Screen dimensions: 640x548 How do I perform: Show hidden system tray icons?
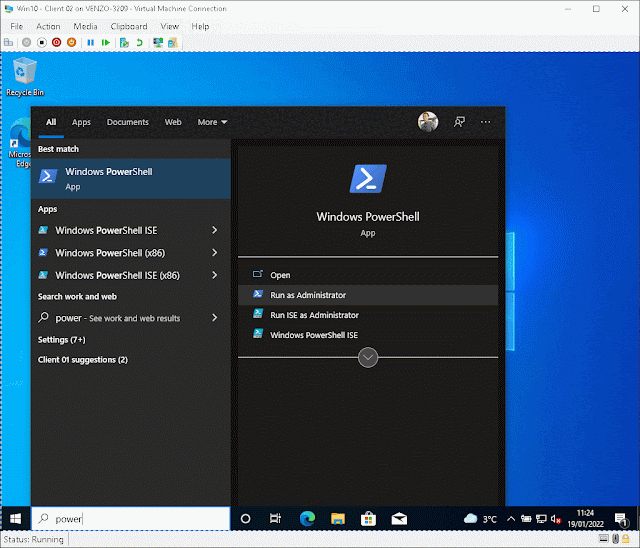(511, 519)
